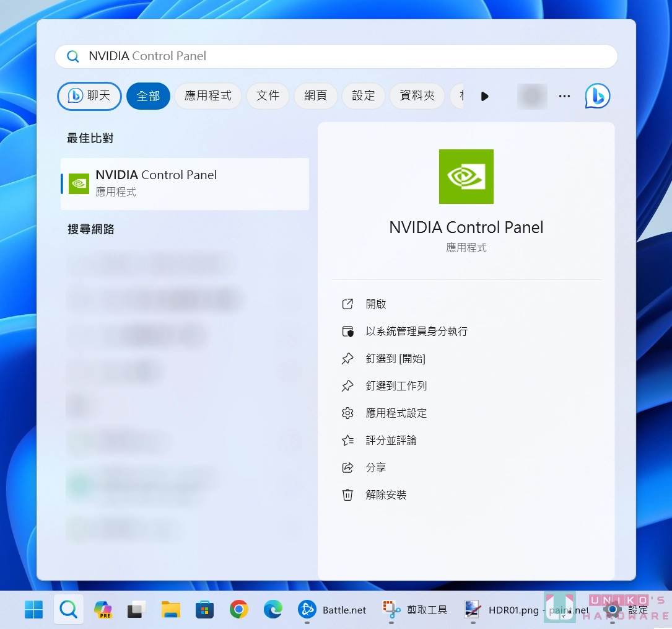The width and height of the screenshot is (672, 629).
Task: Switch to 剪取工具 on taskbar
Action: coord(415,609)
